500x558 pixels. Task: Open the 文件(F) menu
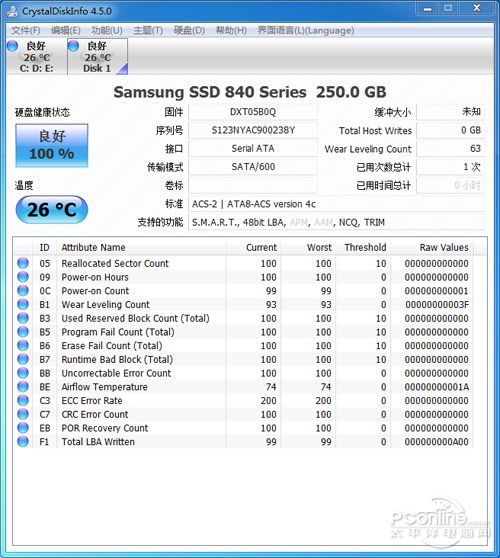tap(26, 30)
